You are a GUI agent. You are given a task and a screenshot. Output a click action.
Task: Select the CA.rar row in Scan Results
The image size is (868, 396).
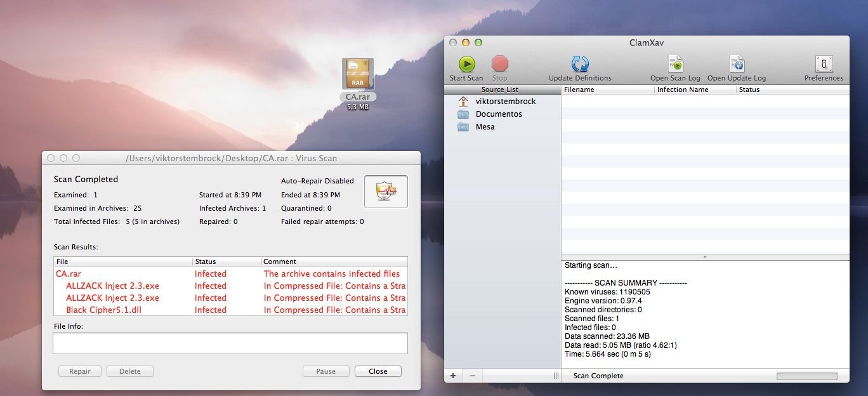pyautogui.click(x=230, y=274)
